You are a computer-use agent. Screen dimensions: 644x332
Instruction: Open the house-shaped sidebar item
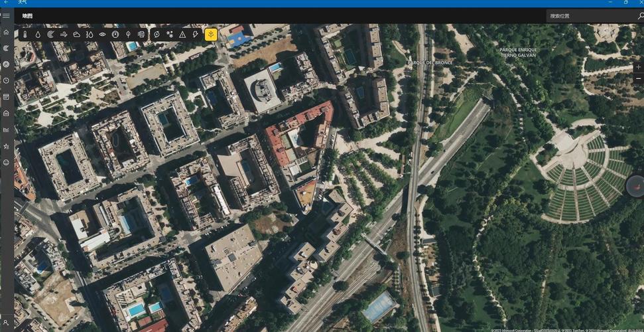pyautogui.click(x=6, y=113)
